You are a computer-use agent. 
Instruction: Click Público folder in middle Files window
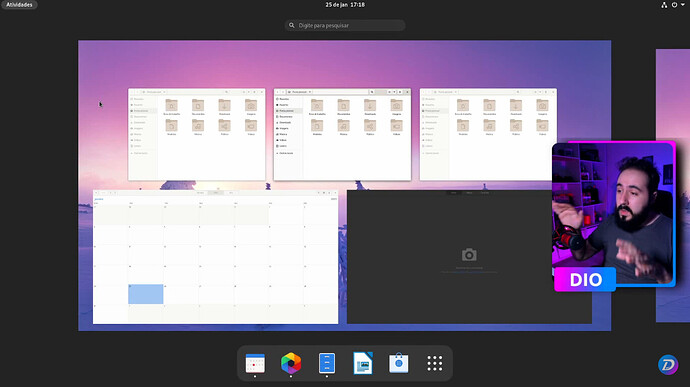coord(370,127)
